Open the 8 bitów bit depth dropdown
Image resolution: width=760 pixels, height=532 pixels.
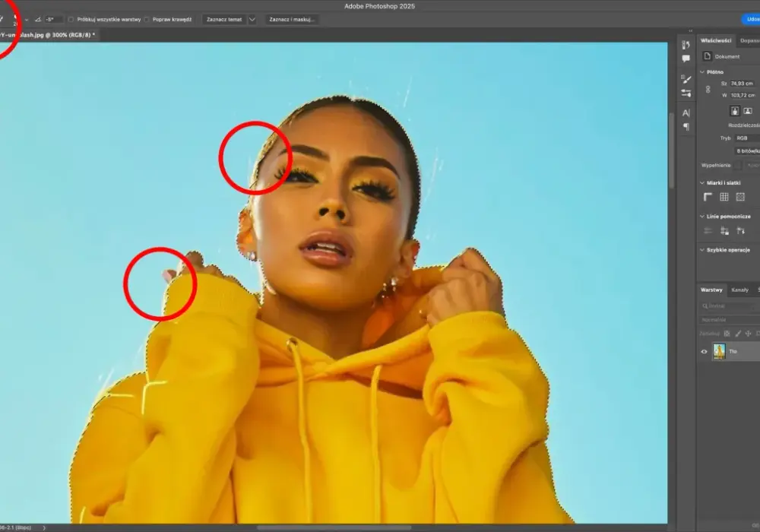pos(747,151)
